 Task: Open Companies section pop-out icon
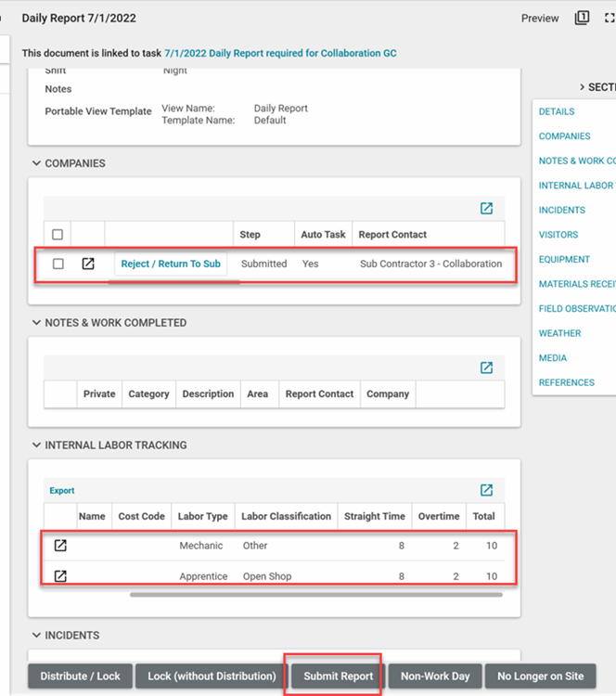pyautogui.click(x=486, y=209)
